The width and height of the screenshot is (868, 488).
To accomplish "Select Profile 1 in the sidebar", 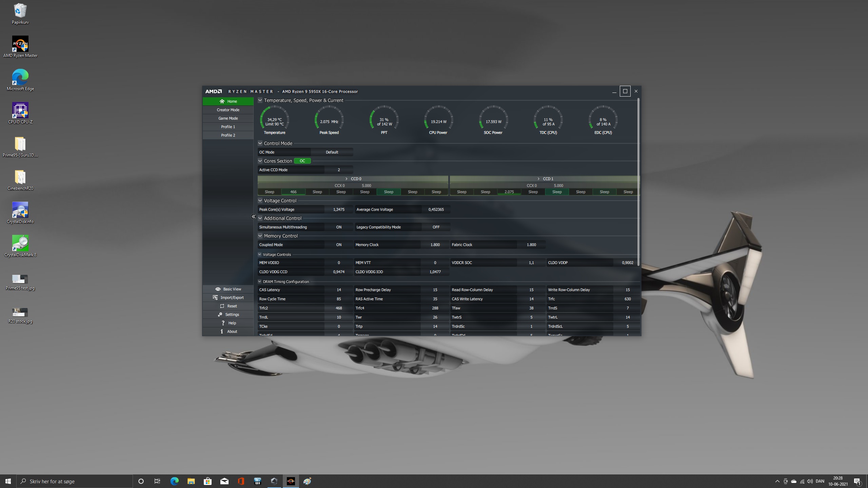I will (228, 127).
